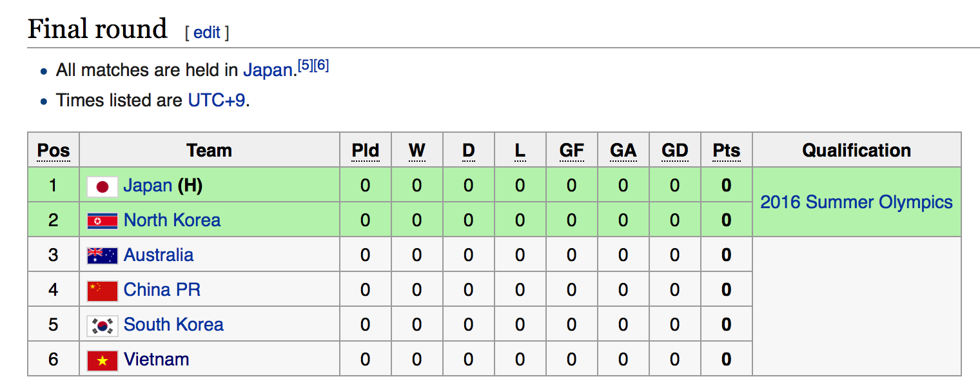Visit the Australia team link
Image resolution: width=980 pixels, height=388 pixels.
click(x=159, y=255)
